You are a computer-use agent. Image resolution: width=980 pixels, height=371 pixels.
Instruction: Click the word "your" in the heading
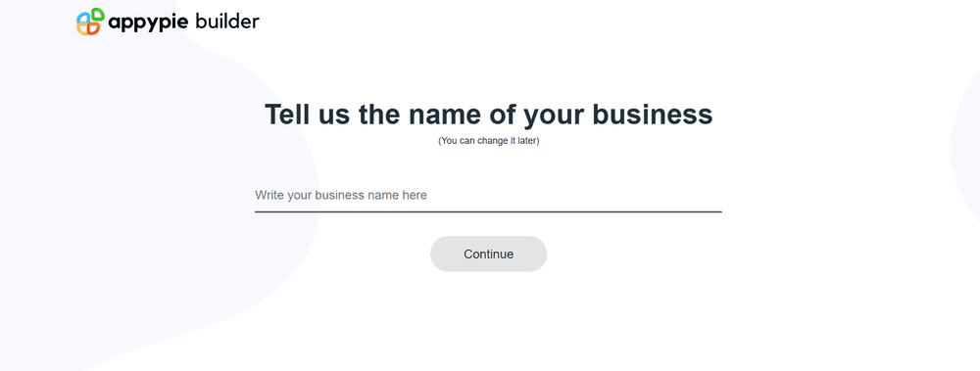(x=553, y=117)
